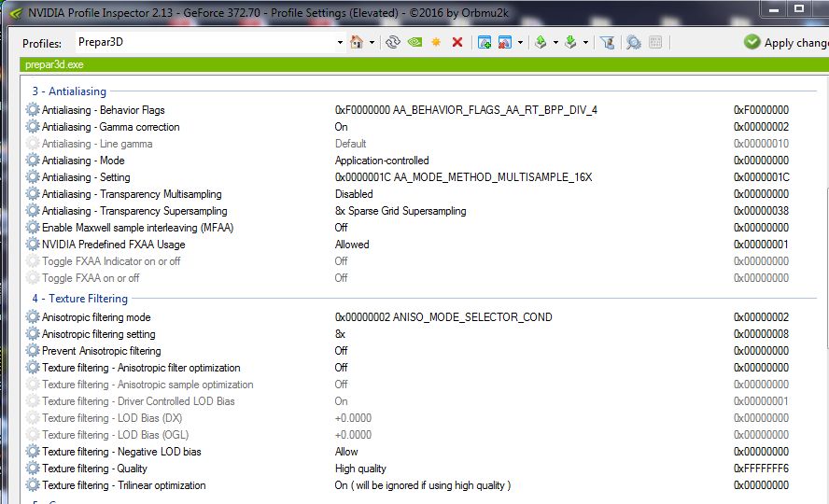Click gear icon for NVIDIA Predefined FXAA Usage
Image resolution: width=829 pixels, height=504 pixels.
pyautogui.click(x=33, y=245)
